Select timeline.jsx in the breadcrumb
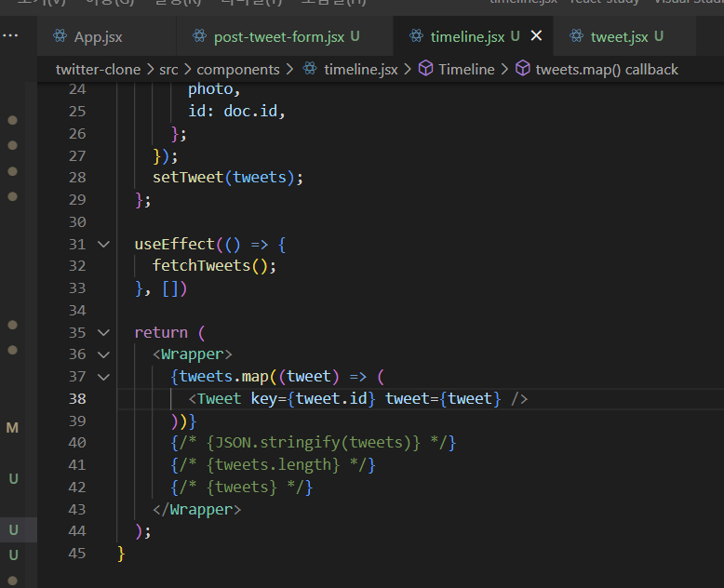724x588 pixels. 361,70
